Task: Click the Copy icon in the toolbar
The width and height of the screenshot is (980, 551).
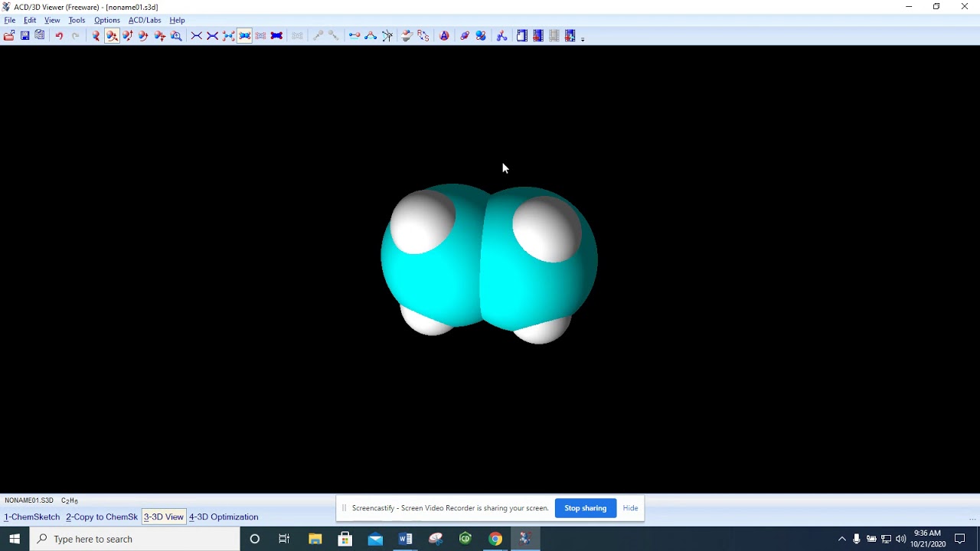Action: pos(40,36)
